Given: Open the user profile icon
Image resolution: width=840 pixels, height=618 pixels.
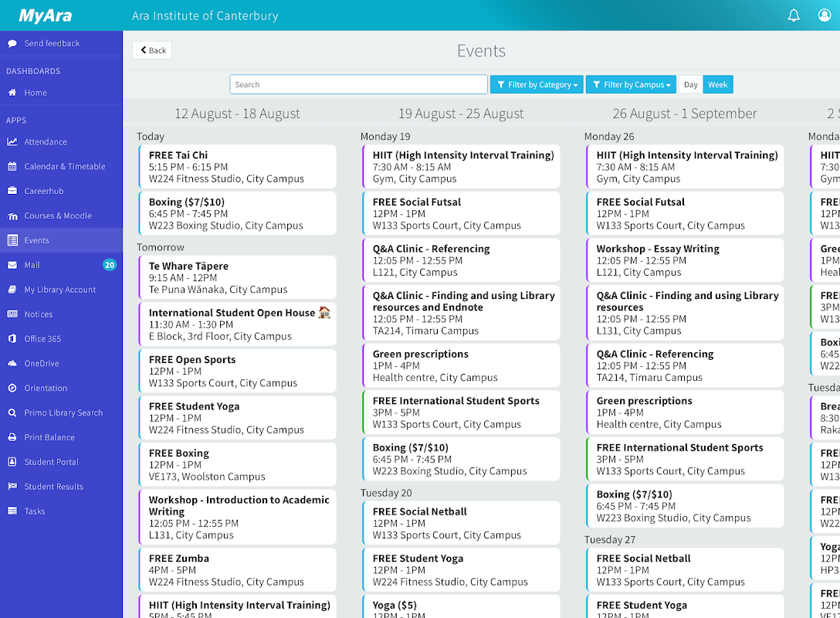Looking at the screenshot, I should (x=825, y=15).
